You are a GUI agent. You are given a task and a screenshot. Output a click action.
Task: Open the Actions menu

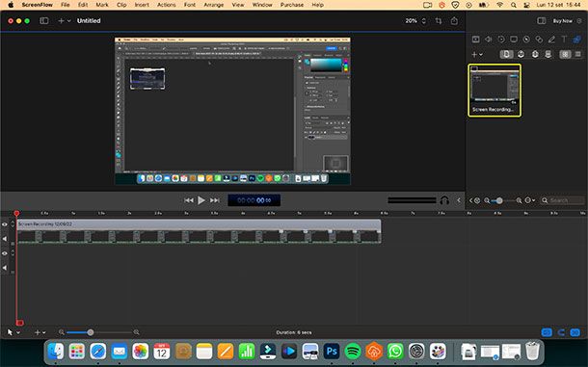point(167,5)
